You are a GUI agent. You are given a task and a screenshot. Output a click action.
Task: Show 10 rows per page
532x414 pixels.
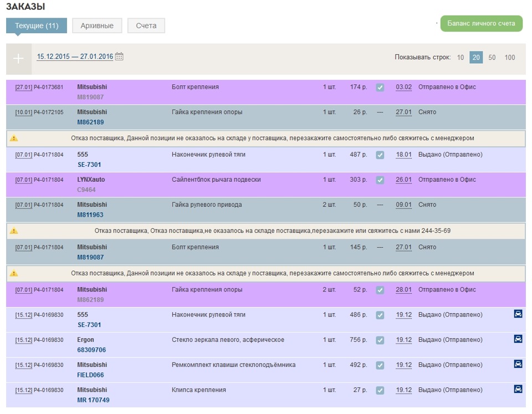click(461, 57)
